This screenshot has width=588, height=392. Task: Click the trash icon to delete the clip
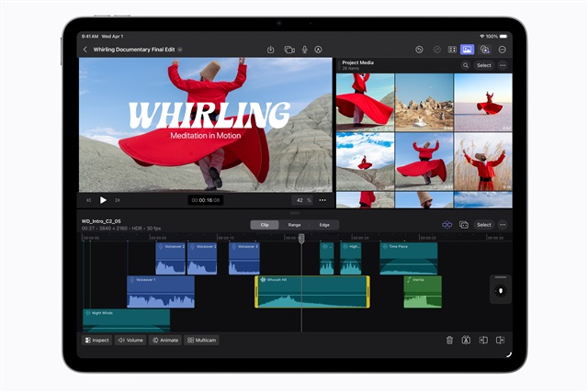pos(449,340)
